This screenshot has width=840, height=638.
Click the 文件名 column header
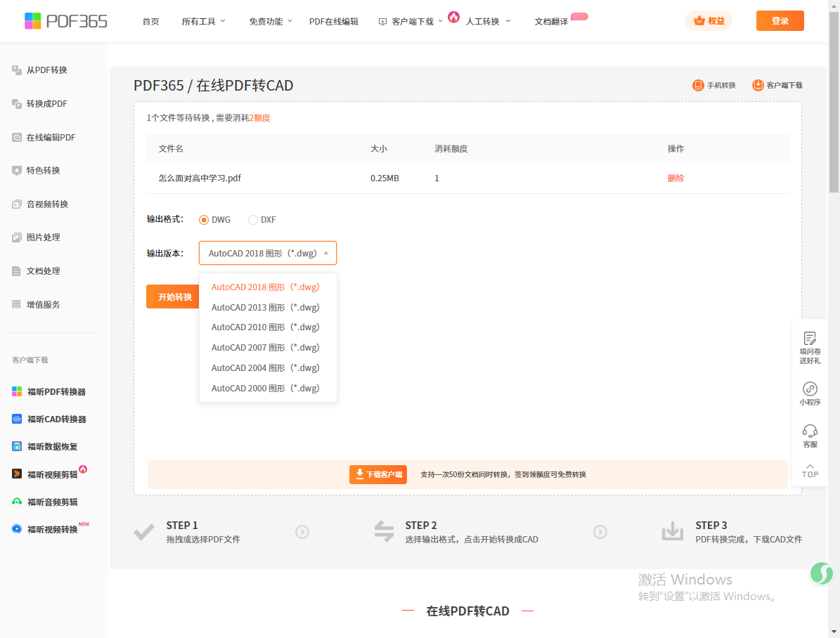click(171, 149)
